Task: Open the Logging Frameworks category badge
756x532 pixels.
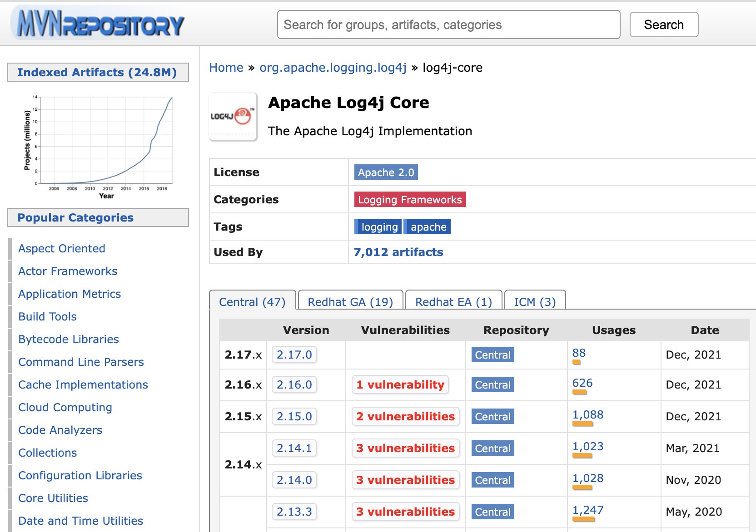Action: click(x=410, y=200)
